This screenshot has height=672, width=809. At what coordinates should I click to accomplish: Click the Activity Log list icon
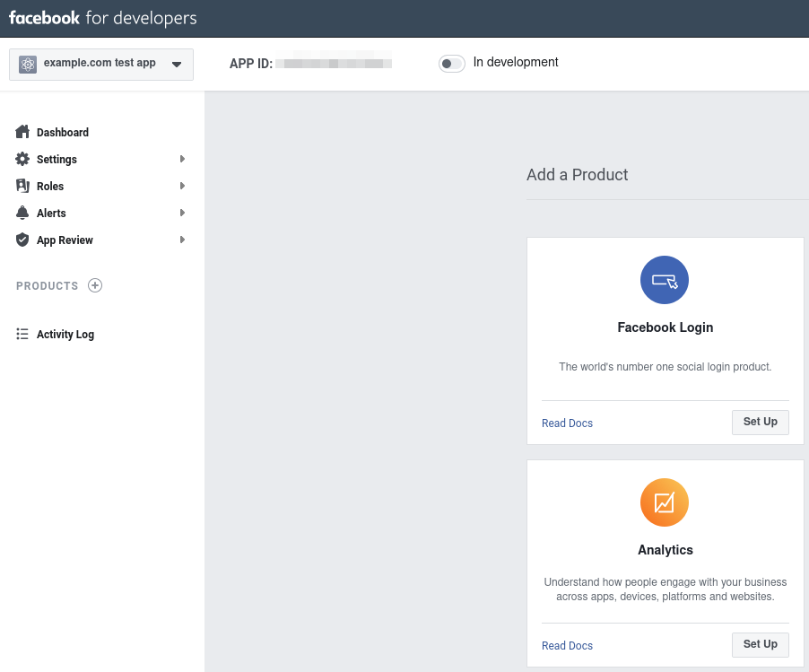click(22, 334)
